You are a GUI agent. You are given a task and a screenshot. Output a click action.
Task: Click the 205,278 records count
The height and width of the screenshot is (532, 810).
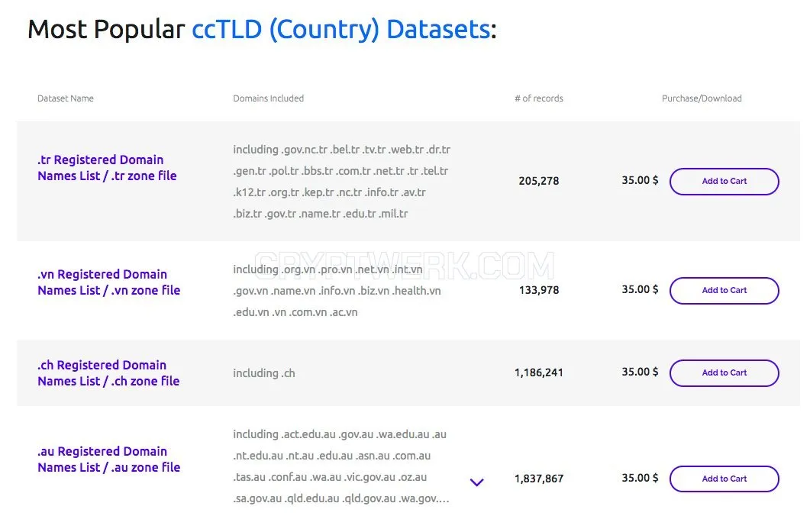point(539,181)
